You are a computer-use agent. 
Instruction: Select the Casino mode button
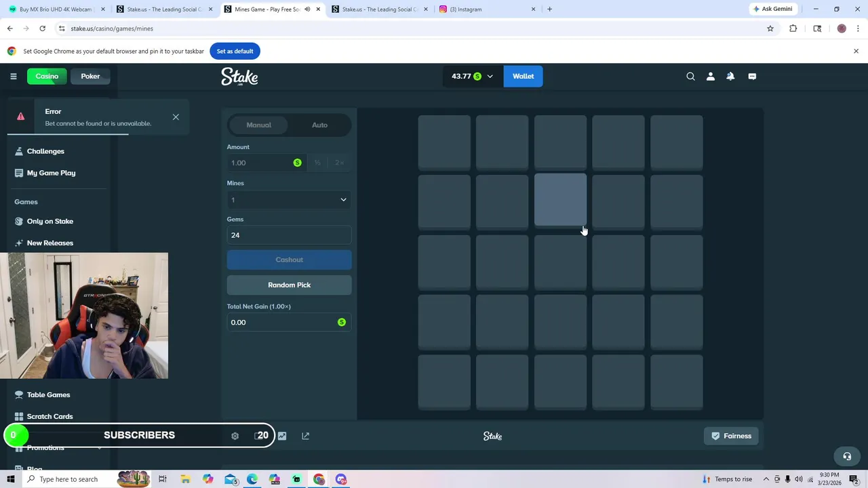click(x=47, y=76)
